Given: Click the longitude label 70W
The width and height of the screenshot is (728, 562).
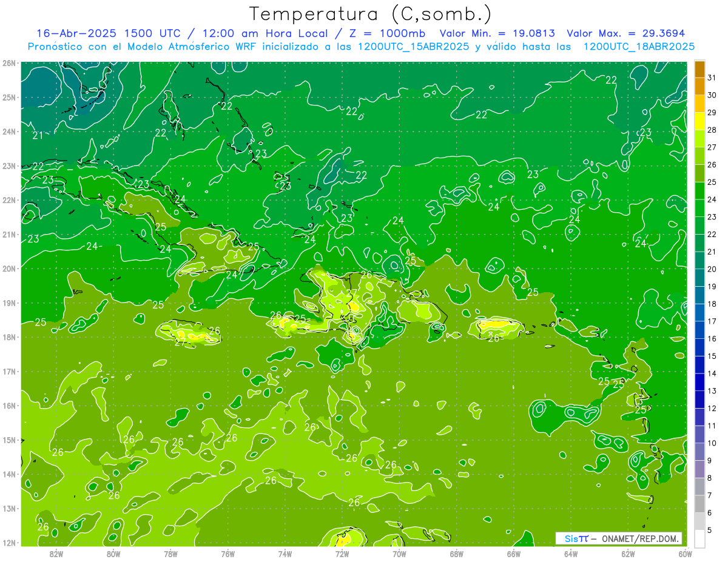Looking at the screenshot, I should tap(399, 554).
